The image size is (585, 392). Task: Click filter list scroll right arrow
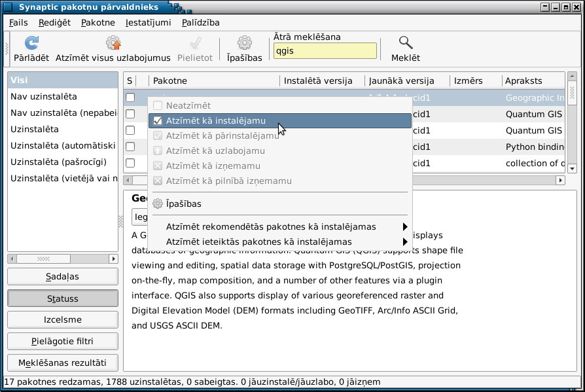click(x=114, y=259)
